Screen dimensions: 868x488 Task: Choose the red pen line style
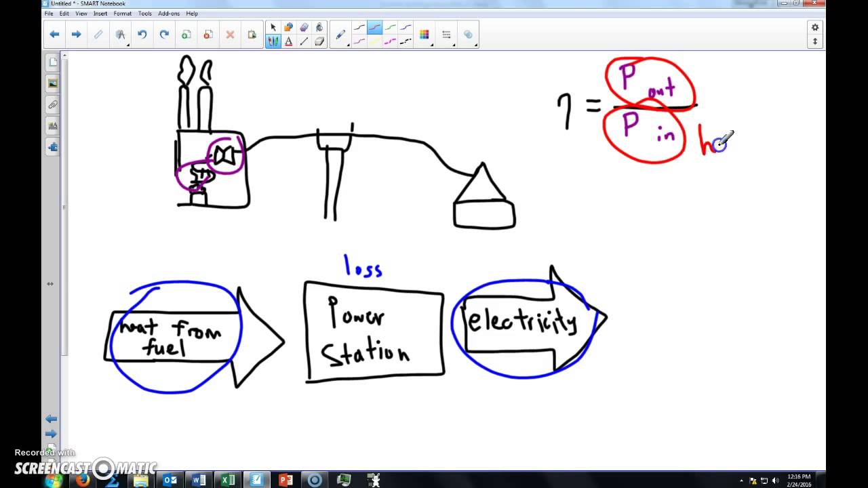click(375, 27)
